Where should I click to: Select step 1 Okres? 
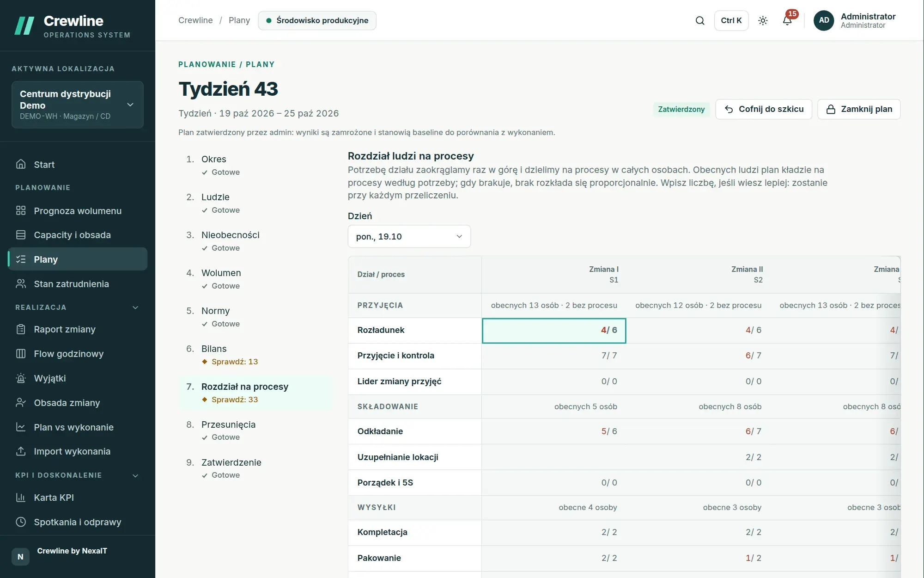tap(255, 165)
